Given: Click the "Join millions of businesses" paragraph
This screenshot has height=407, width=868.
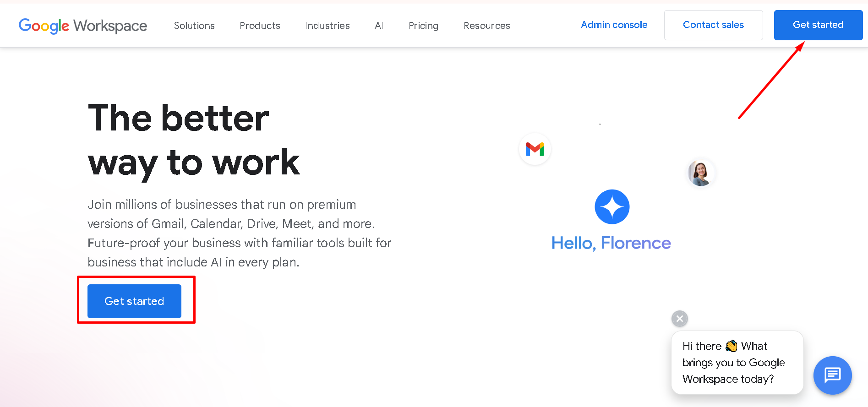Looking at the screenshot, I should (x=240, y=233).
